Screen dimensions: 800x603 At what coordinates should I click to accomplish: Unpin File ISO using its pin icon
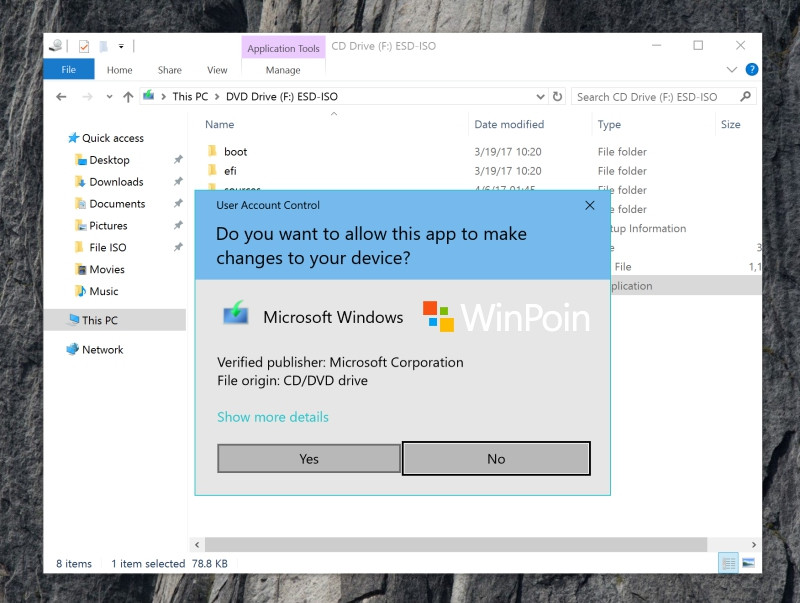178,247
